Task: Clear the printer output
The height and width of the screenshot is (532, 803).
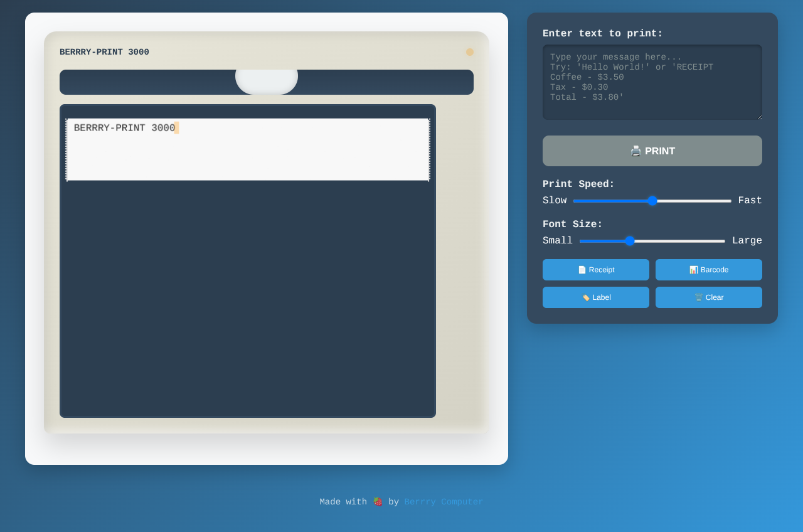Action: pyautogui.click(x=708, y=297)
